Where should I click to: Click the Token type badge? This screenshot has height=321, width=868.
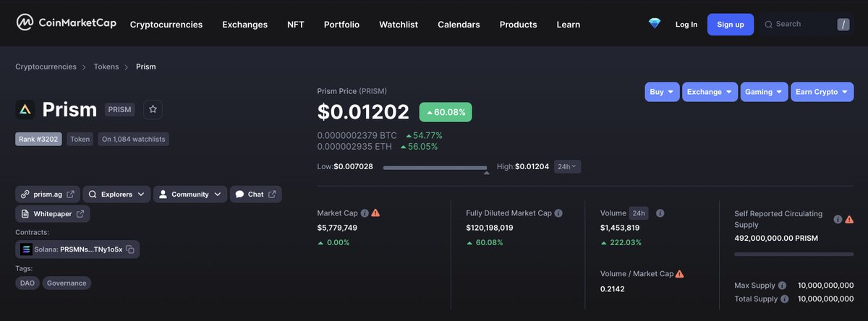coord(80,139)
